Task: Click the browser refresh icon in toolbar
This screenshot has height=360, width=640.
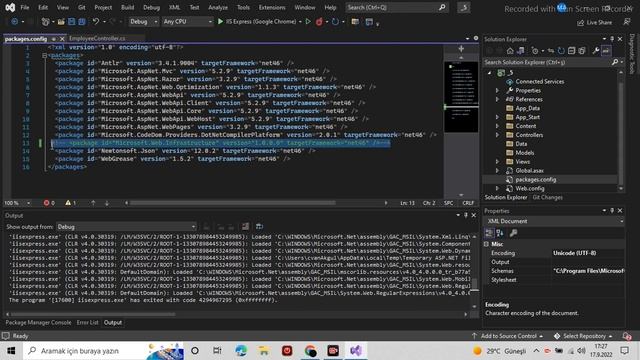Action: 335,22
